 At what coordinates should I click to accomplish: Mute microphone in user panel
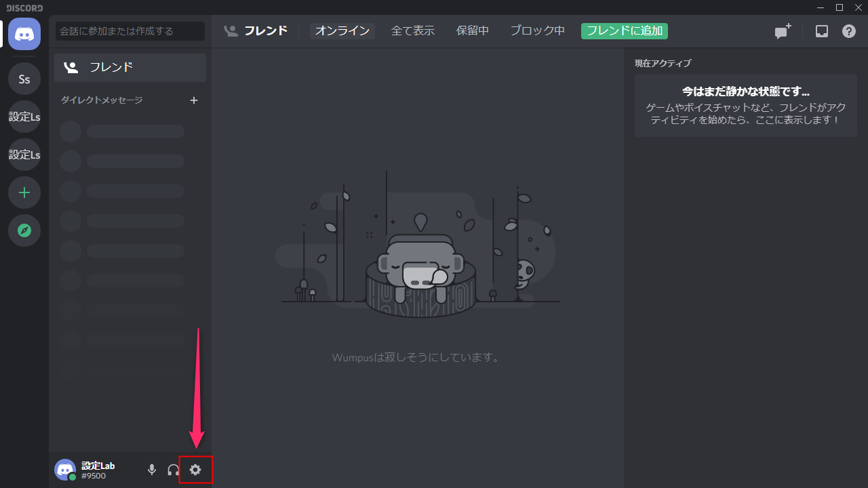(152, 470)
